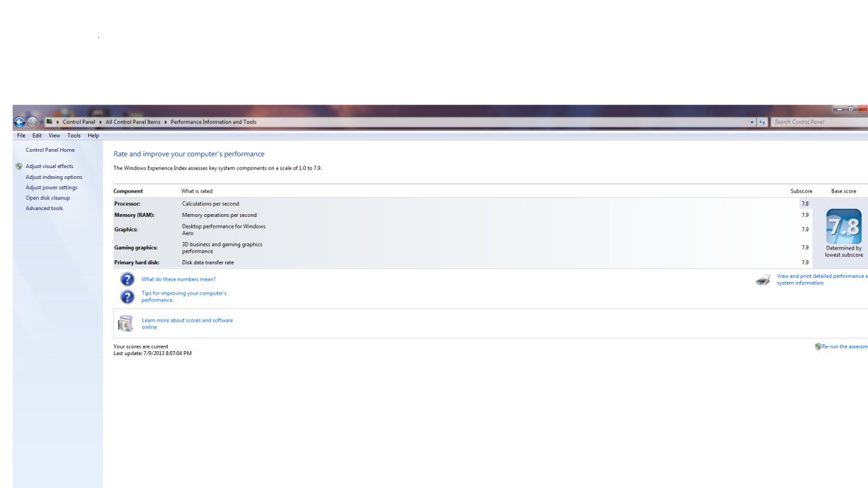The width and height of the screenshot is (868, 488).
Task: Click the software box icon beside Learn more
Action: point(126,324)
